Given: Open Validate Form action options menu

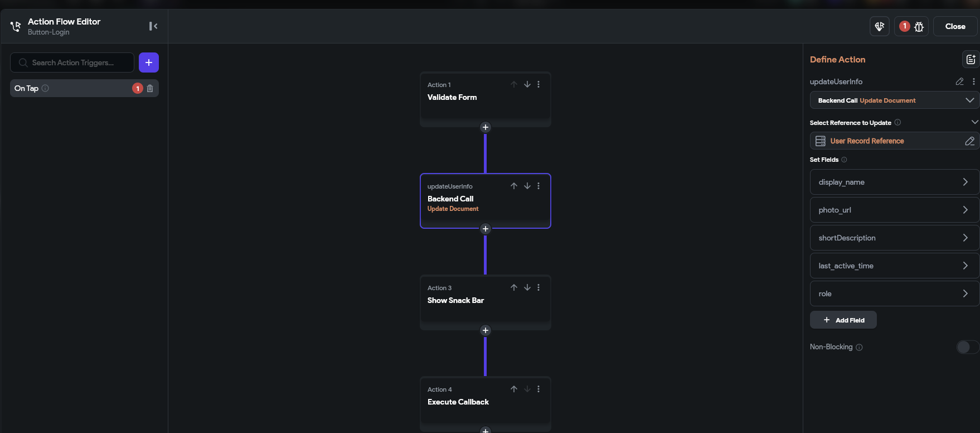Looking at the screenshot, I should coord(538,84).
